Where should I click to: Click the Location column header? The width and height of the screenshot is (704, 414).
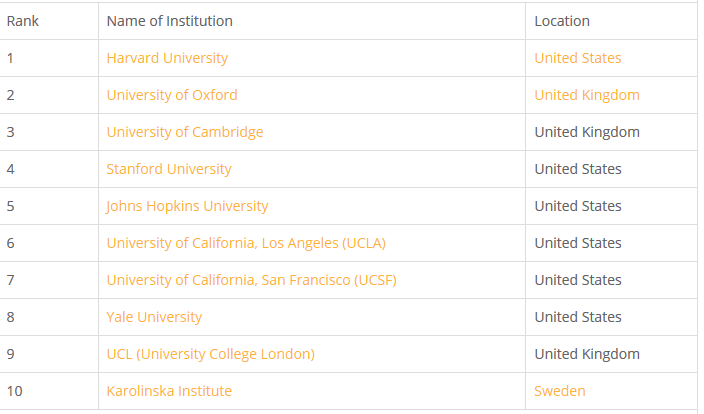click(x=562, y=21)
